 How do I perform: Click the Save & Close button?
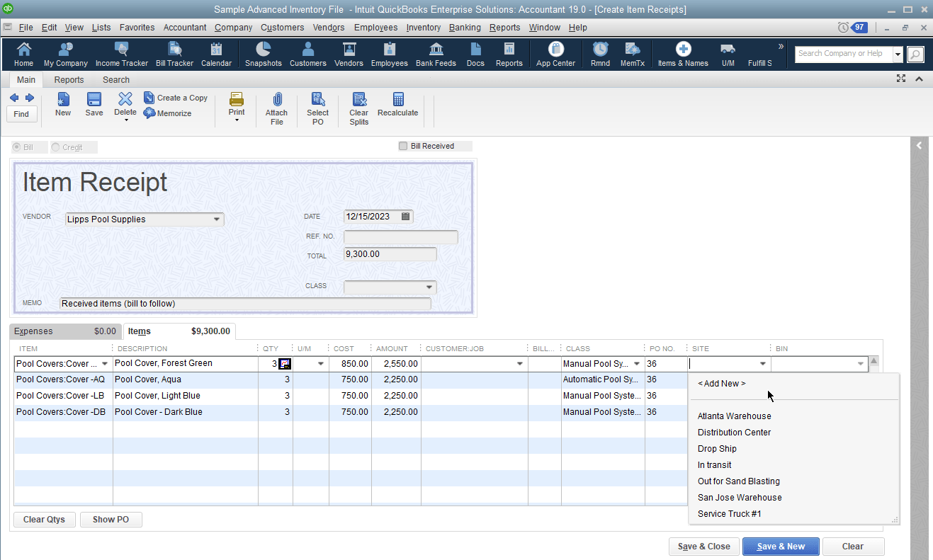tap(704, 547)
